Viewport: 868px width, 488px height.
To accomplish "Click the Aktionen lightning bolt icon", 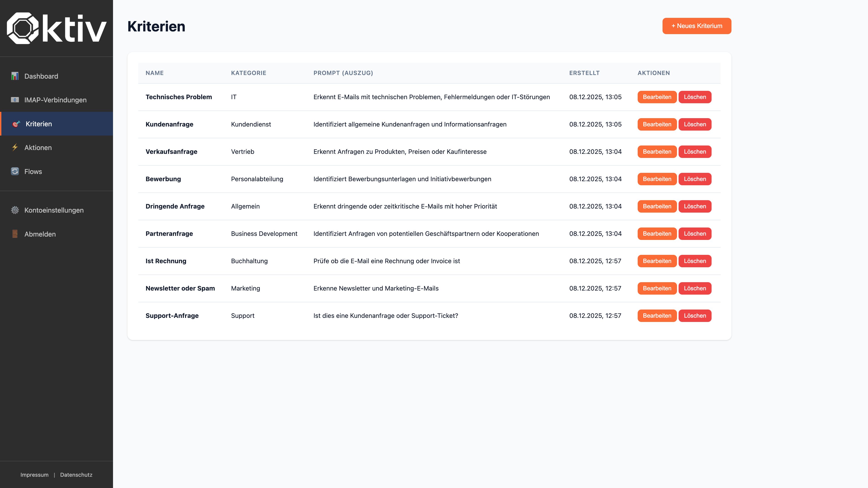I will [15, 148].
